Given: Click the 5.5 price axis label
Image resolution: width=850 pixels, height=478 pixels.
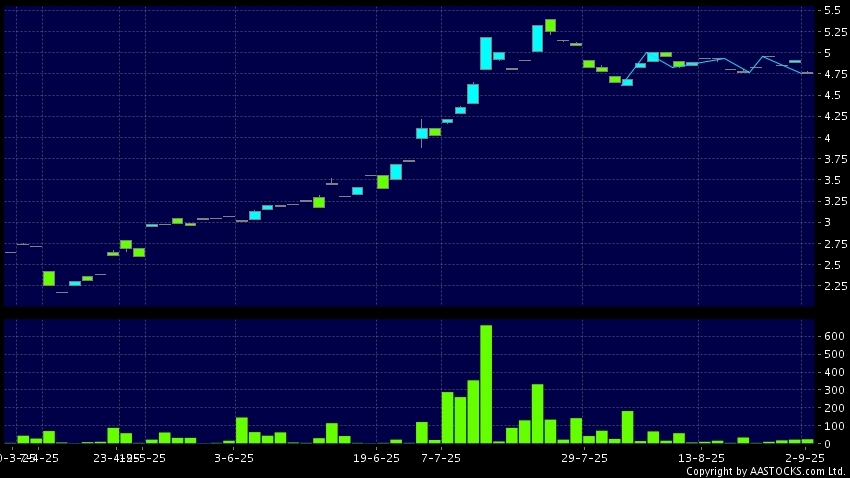Looking at the screenshot, I should coord(831,10).
